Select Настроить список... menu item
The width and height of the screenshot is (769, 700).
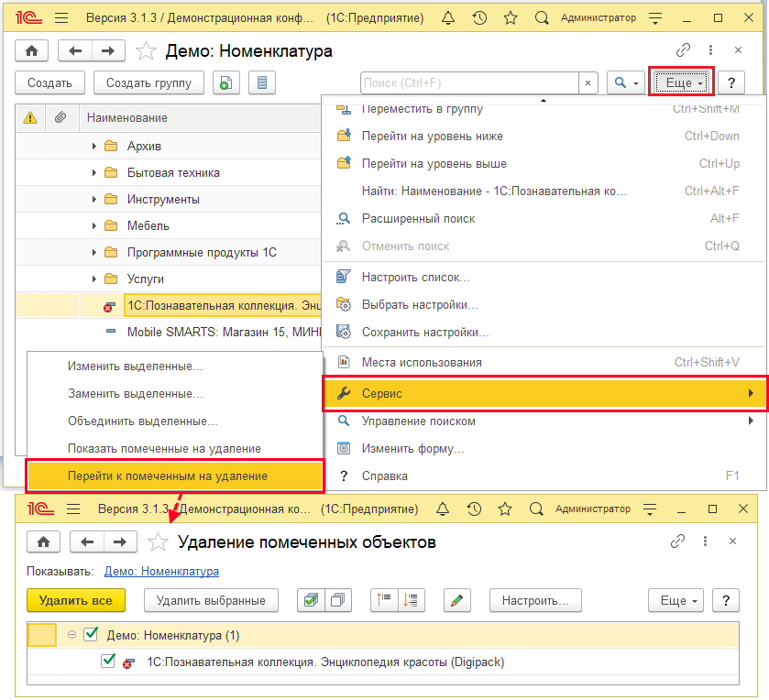(544, 278)
